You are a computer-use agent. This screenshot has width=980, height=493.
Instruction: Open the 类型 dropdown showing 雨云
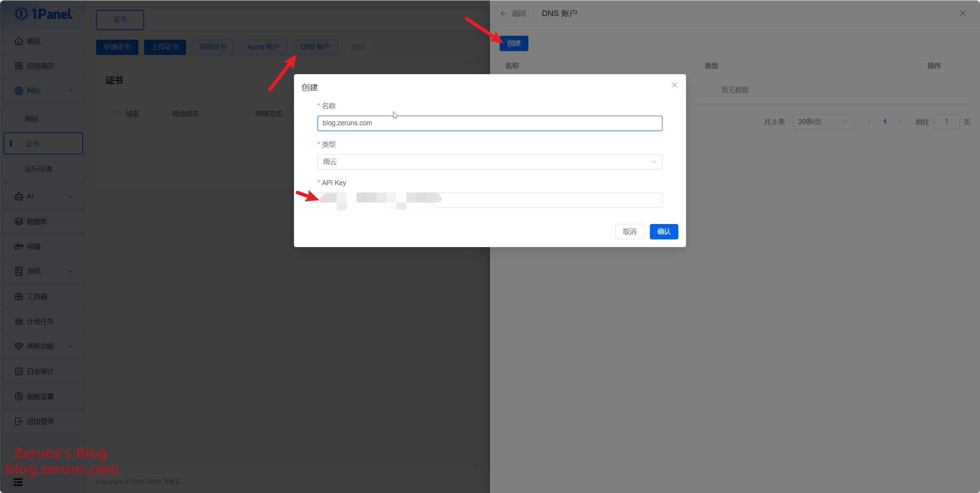point(489,162)
